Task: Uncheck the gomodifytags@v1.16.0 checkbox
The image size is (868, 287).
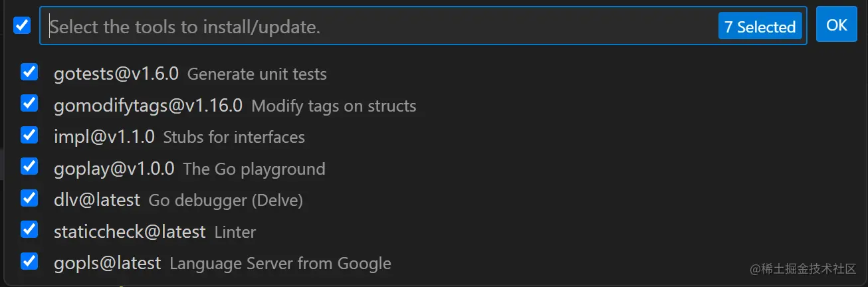Action: coord(29,104)
